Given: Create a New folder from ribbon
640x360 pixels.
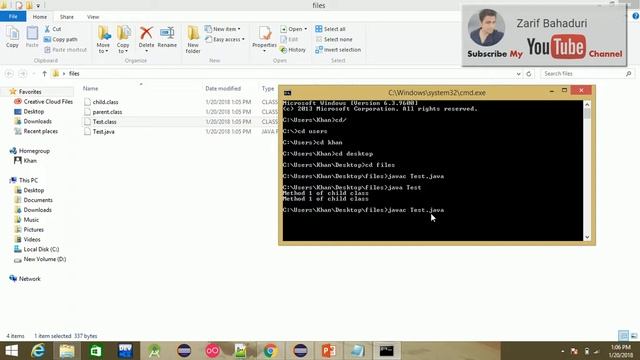Looking at the screenshot, I should pyautogui.click(x=193, y=39).
